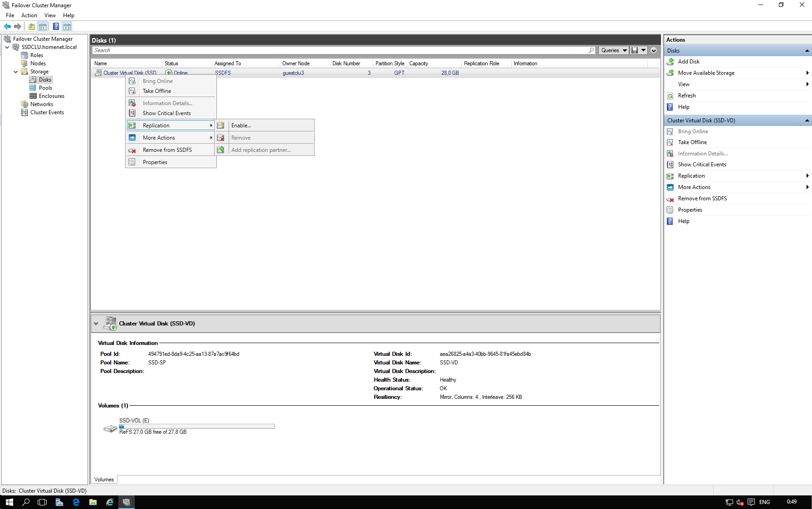Select Networks in the console tree

coord(42,104)
